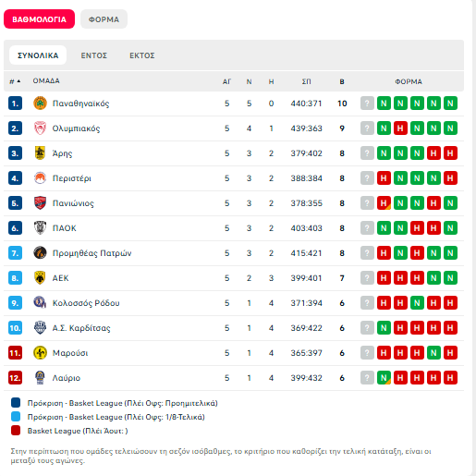Viewport: 476px width, 476px height.
Task: Open the Κολοσσός Ρόδου team link
Action: [86, 303]
